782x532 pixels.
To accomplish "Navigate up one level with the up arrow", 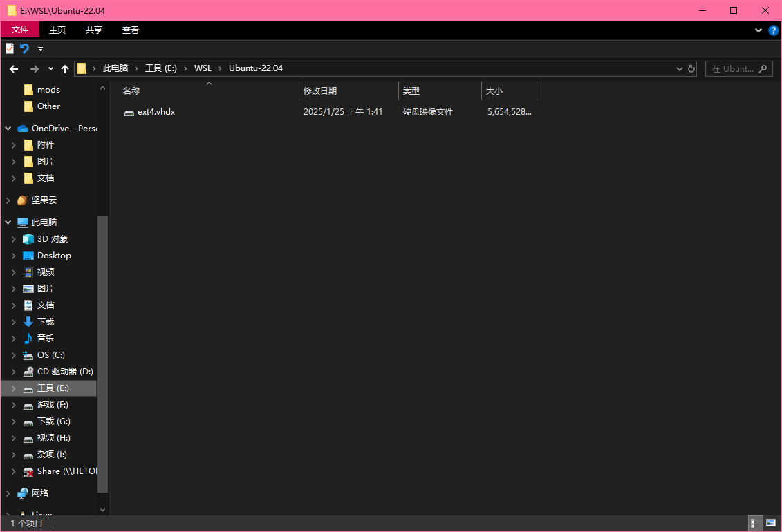I will (64, 68).
